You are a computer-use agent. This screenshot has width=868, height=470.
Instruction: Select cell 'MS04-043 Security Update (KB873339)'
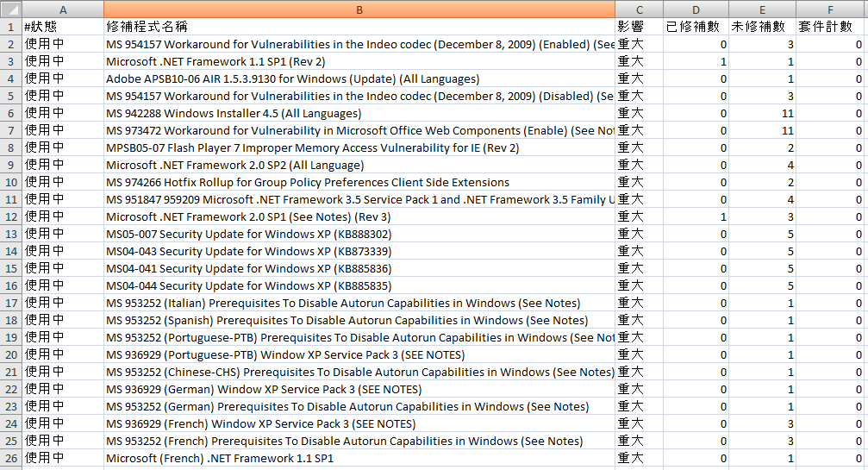pos(359,251)
